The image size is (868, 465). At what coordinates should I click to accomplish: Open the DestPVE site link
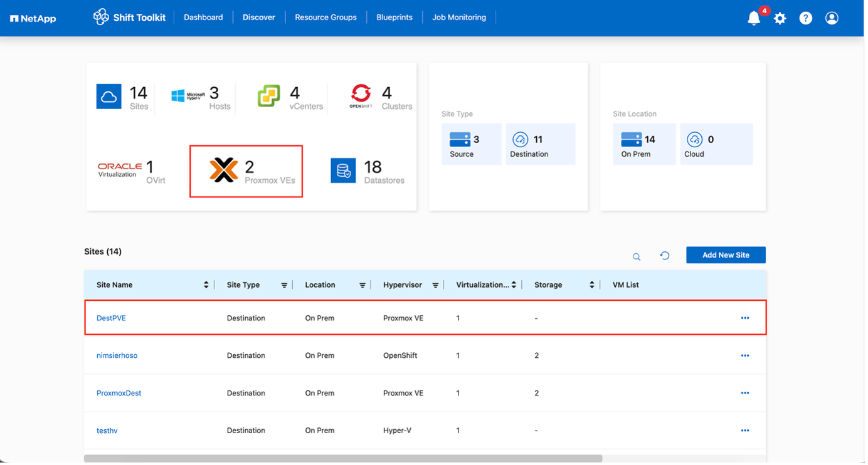(x=111, y=318)
